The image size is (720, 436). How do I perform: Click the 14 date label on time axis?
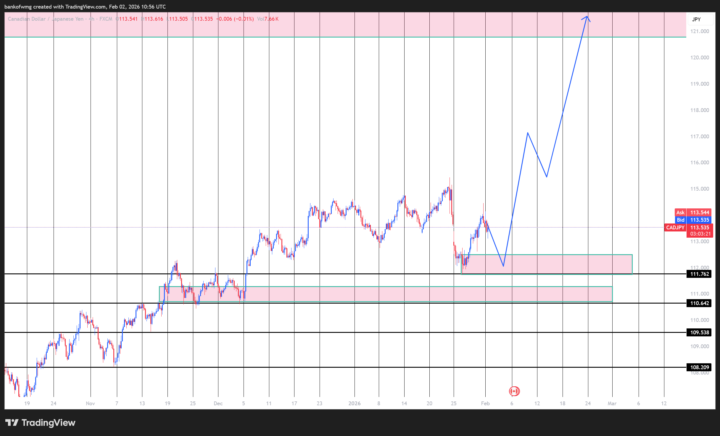pos(404,403)
